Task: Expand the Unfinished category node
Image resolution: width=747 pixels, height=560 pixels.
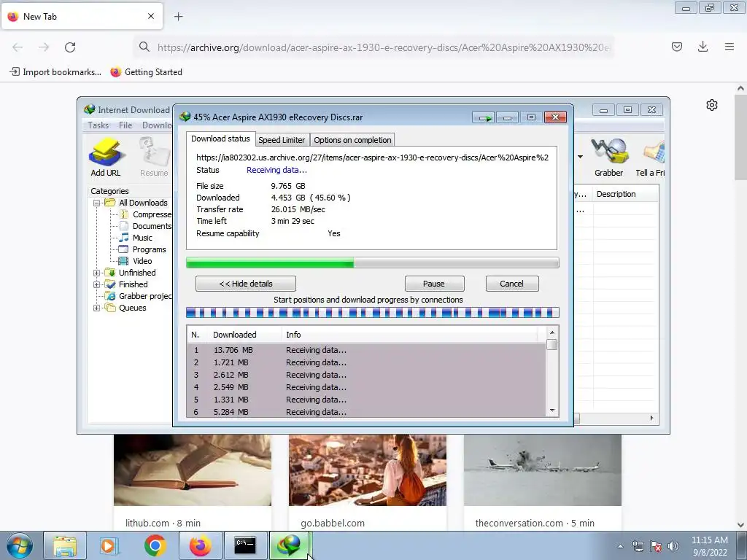Action: (97, 273)
